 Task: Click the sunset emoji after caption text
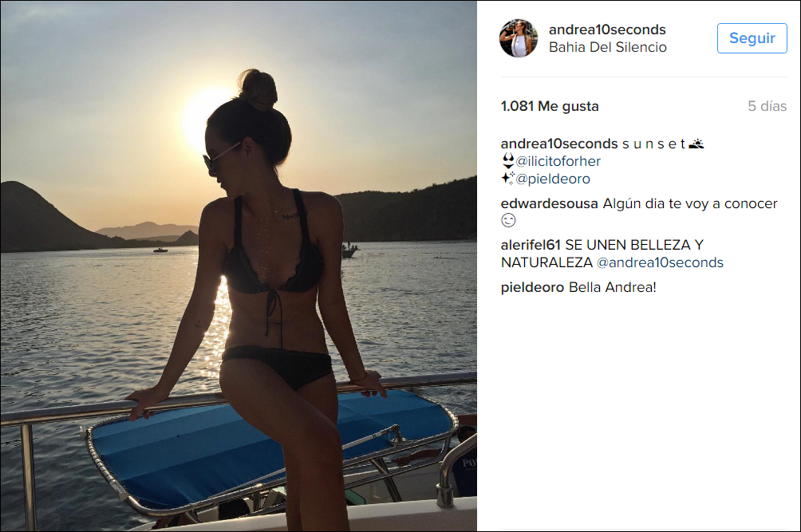click(696, 144)
